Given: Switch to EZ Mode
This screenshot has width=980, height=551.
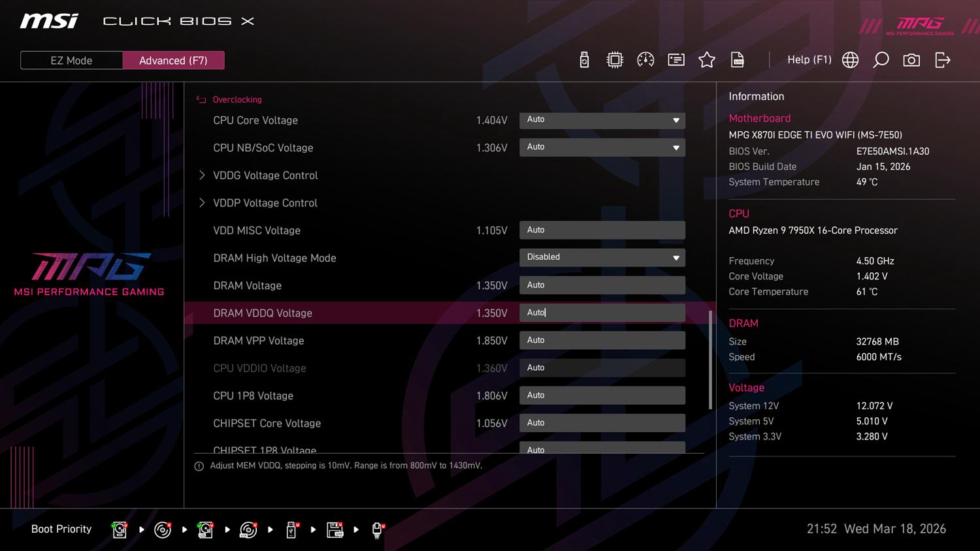Looking at the screenshot, I should pyautogui.click(x=71, y=61).
